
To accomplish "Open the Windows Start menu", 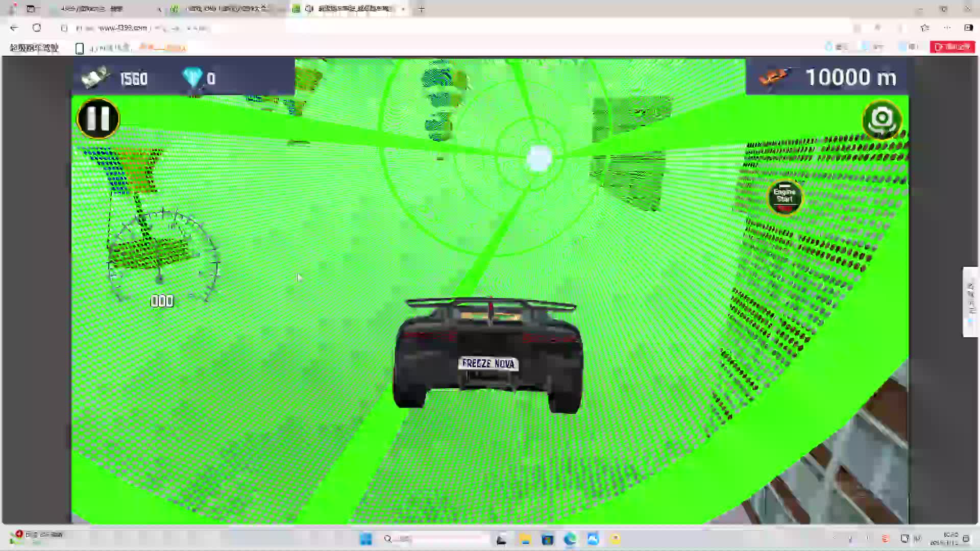I will click(366, 539).
